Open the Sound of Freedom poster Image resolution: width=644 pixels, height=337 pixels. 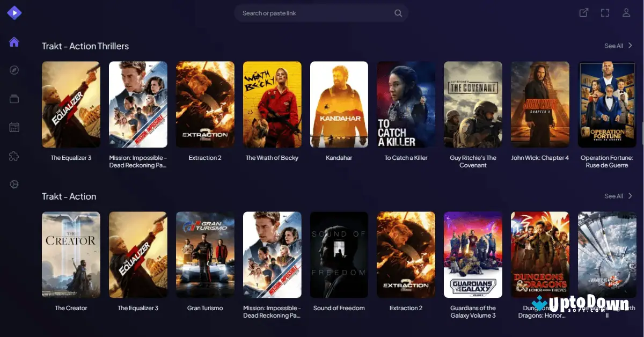339,255
